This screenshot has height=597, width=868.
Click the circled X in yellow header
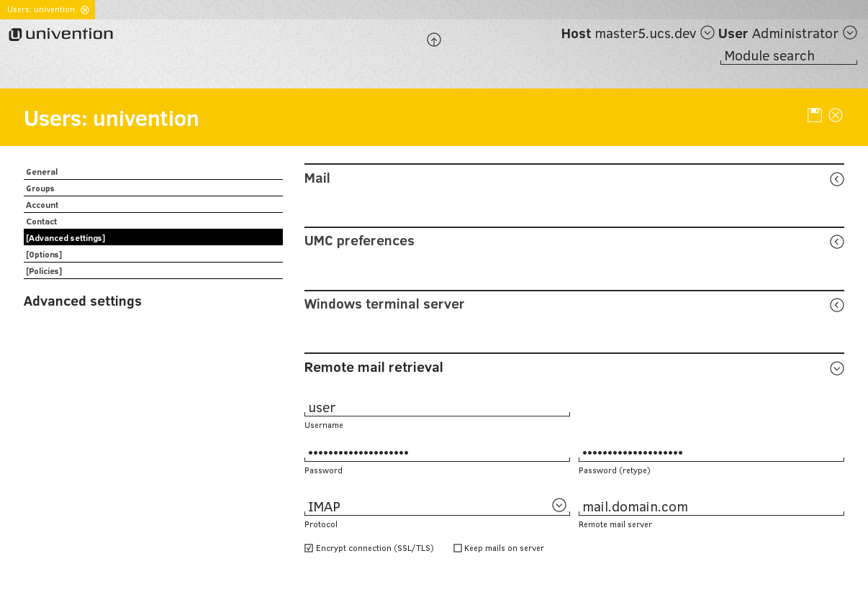[x=836, y=115]
